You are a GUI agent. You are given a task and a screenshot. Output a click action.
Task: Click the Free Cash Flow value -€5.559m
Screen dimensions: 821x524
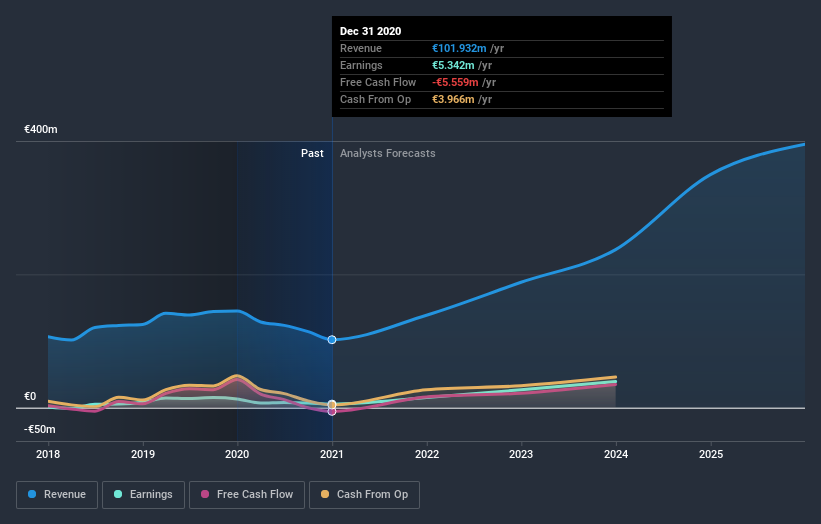point(455,82)
